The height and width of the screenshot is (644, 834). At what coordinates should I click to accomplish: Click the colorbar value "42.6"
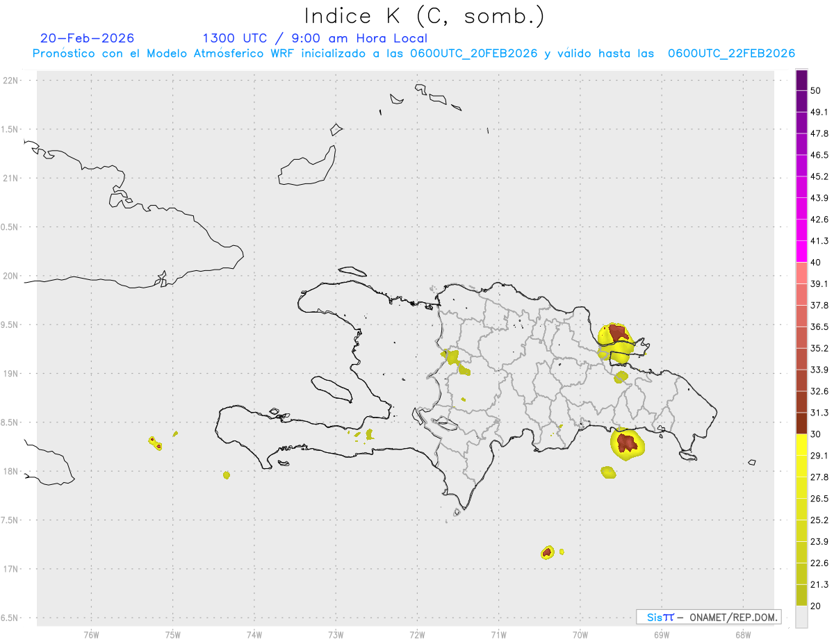tap(819, 220)
